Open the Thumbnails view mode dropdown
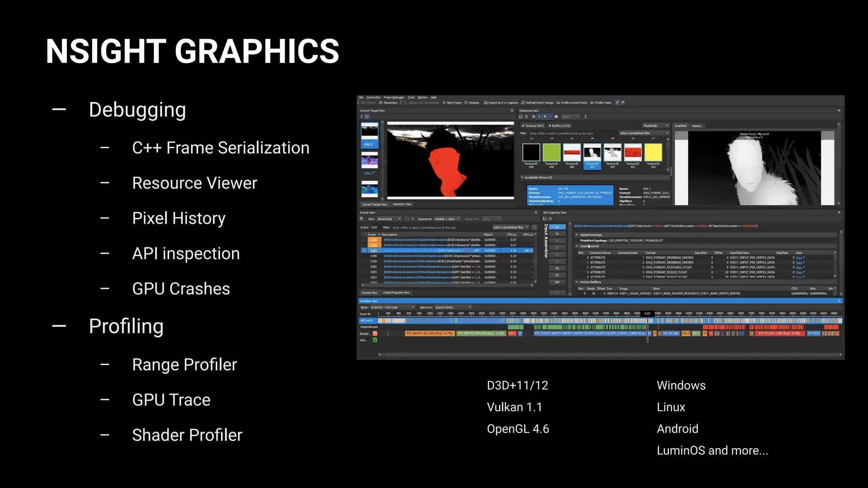 tap(655, 126)
